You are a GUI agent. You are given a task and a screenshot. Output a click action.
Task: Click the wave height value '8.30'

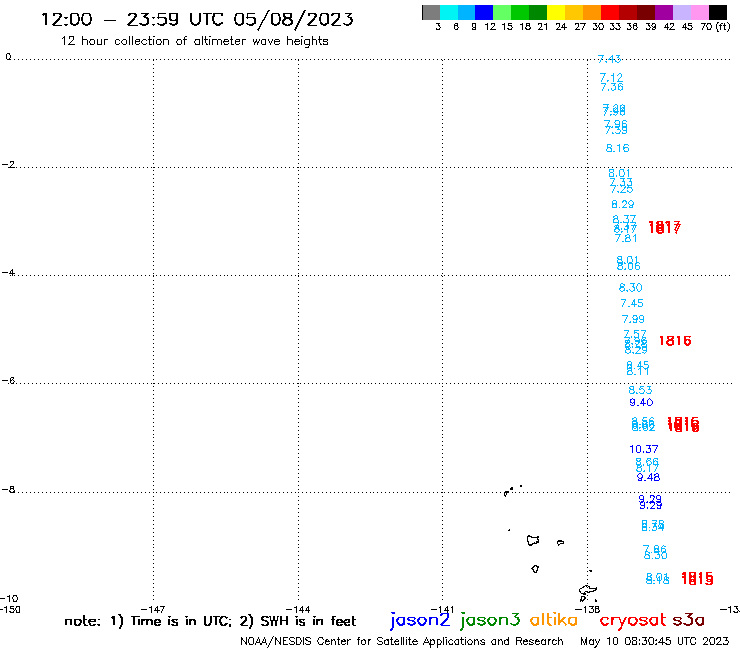click(631, 287)
